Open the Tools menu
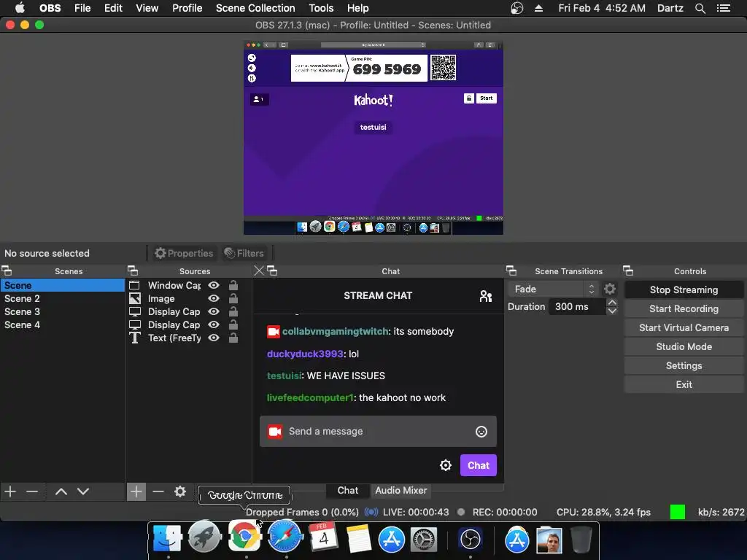The height and width of the screenshot is (560, 747). click(321, 8)
